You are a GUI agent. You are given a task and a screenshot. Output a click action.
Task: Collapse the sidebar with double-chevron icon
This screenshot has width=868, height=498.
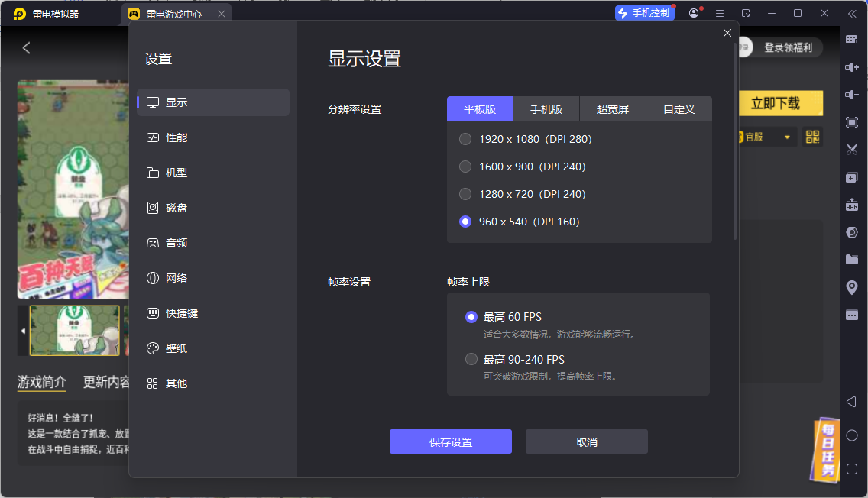click(853, 12)
